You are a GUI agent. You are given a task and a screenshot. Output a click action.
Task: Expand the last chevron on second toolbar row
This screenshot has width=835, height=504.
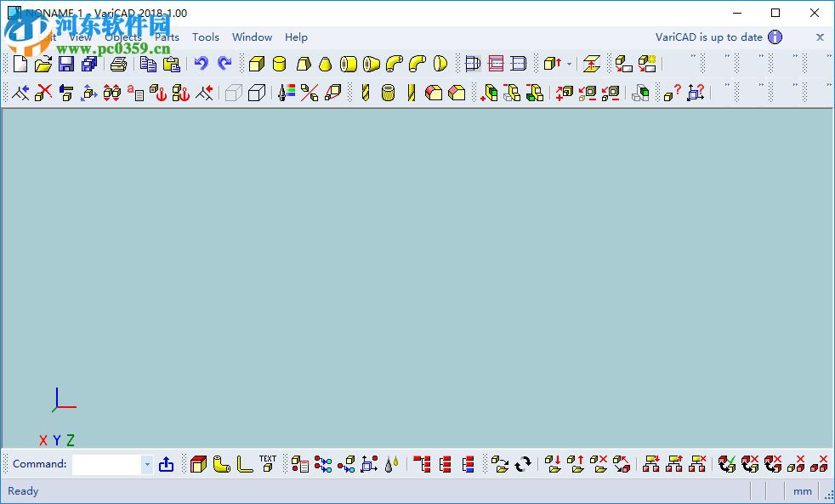point(830,85)
